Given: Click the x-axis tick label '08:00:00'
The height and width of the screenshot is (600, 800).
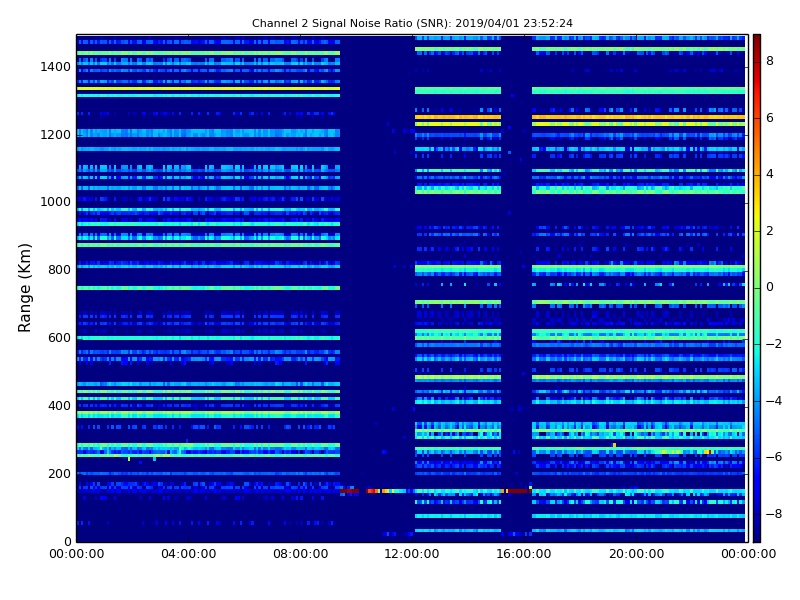Looking at the screenshot, I should coord(301,554).
